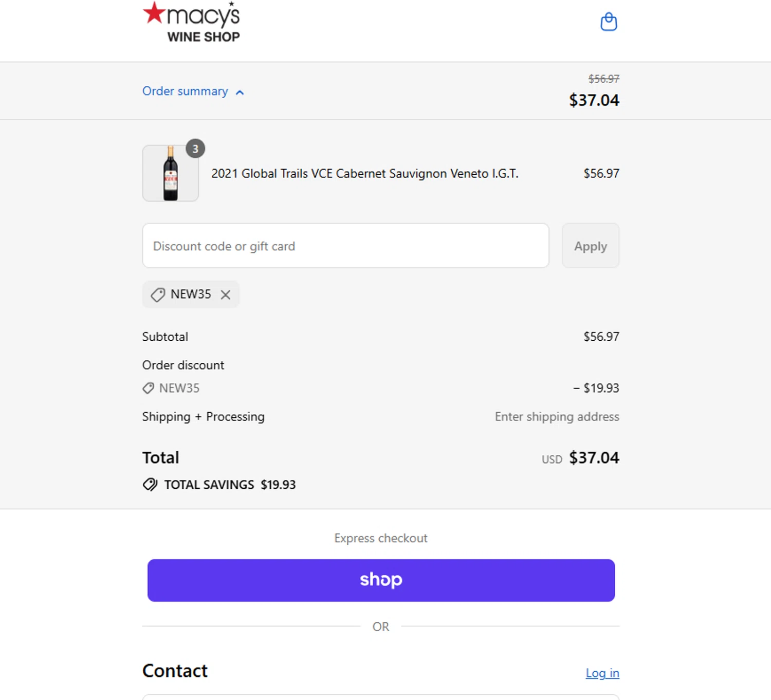771x700 pixels.
Task: Click the Cabernet Sauvignon product name
Action: coord(364,174)
